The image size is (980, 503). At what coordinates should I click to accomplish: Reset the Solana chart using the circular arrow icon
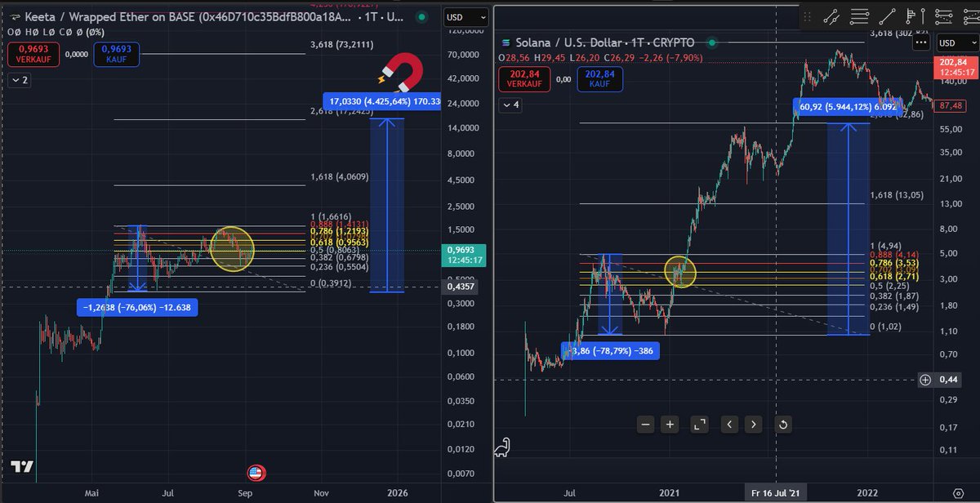tap(782, 425)
